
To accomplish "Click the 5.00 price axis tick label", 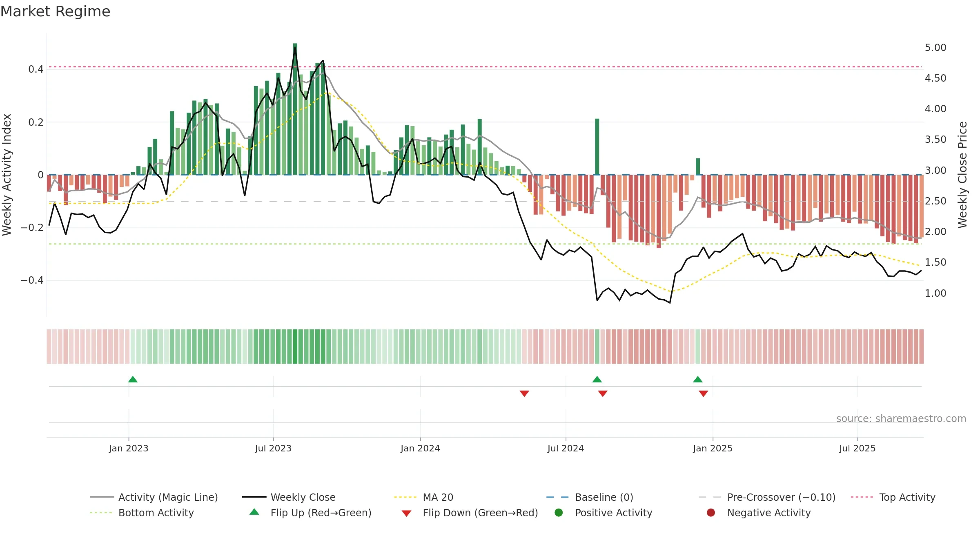I will 935,48.
